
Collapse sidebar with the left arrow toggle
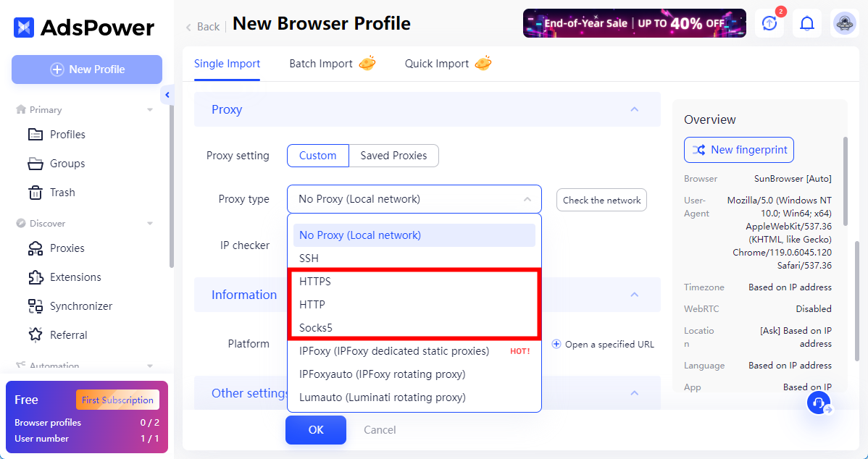point(167,95)
